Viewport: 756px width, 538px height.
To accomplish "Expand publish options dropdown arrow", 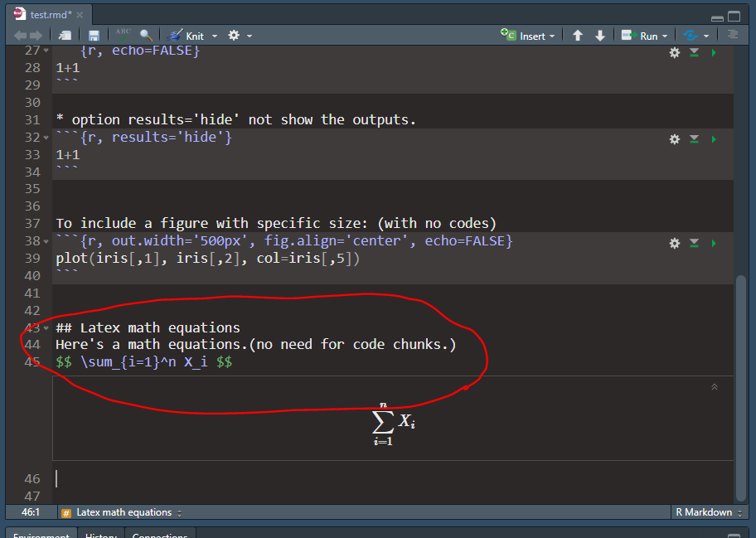I will coord(706,36).
